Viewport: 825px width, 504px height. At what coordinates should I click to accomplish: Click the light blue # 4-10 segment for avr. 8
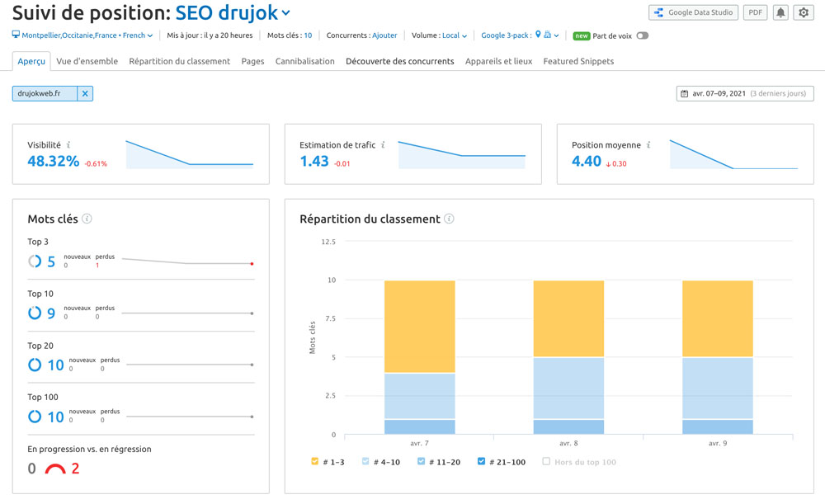(x=568, y=389)
